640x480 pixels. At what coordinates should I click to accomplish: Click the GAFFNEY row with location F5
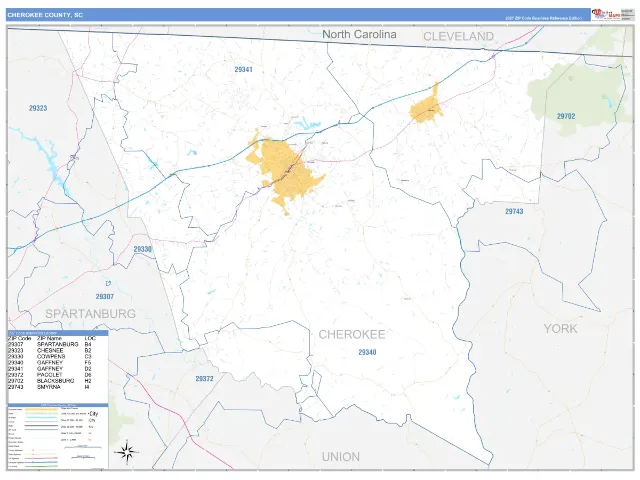click(51, 362)
